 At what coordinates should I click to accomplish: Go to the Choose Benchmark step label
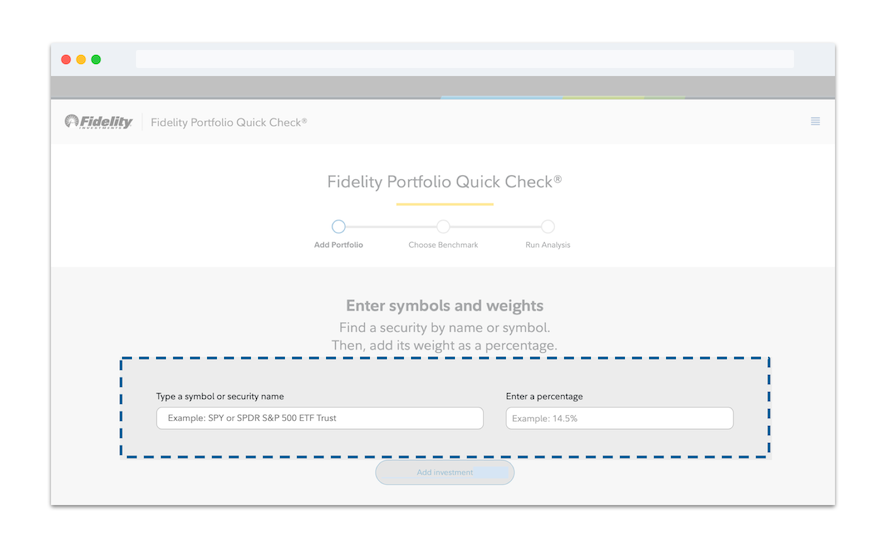pyautogui.click(x=443, y=245)
